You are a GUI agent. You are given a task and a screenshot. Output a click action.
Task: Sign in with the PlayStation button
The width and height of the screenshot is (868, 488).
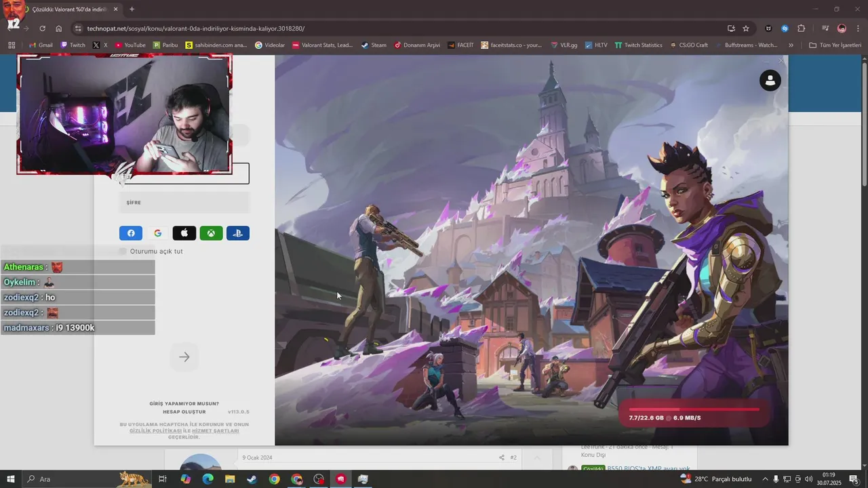click(x=238, y=233)
